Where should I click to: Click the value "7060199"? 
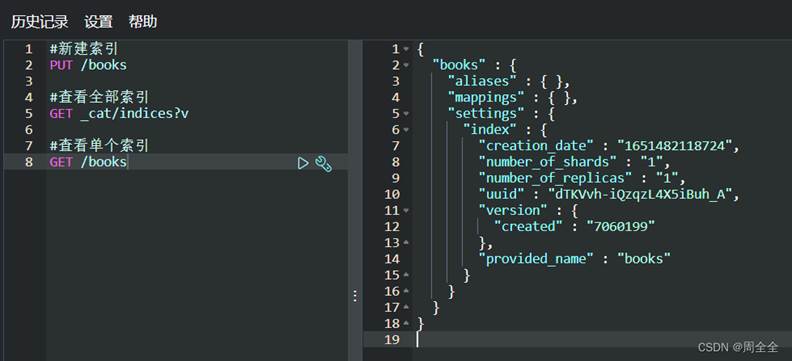click(x=621, y=227)
